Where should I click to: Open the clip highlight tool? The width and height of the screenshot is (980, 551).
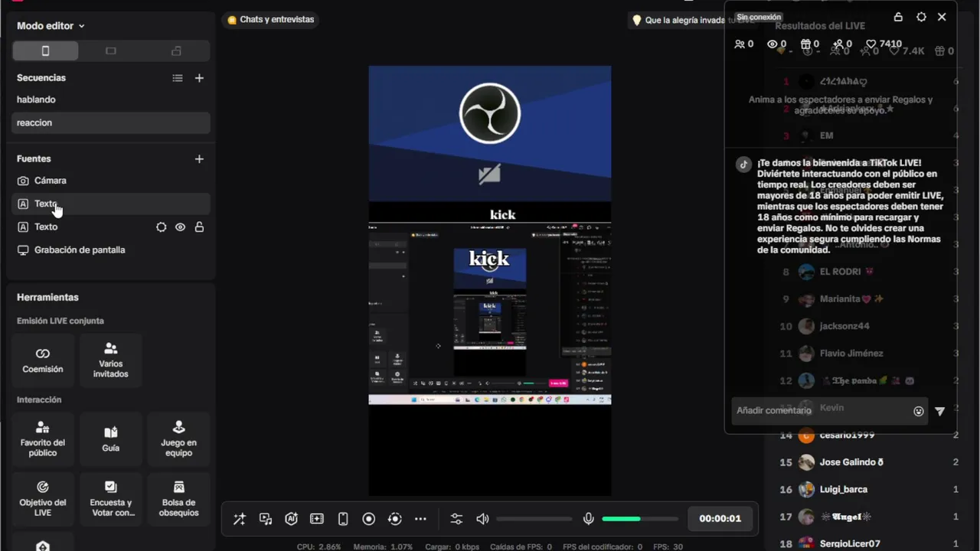click(317, 519)
